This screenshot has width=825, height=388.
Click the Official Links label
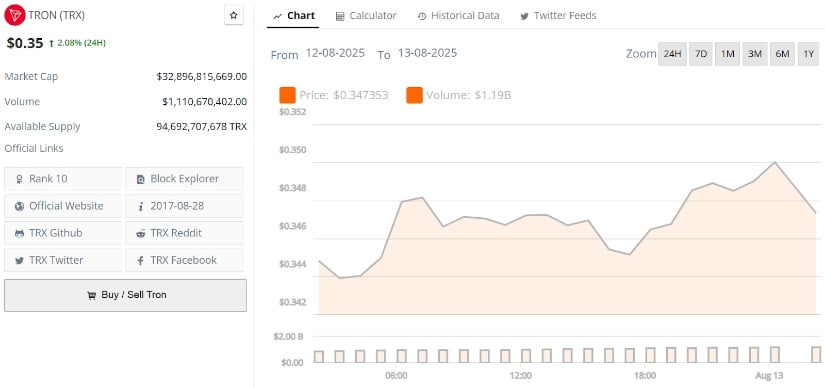pyautogui.click(x=34, y=148)
